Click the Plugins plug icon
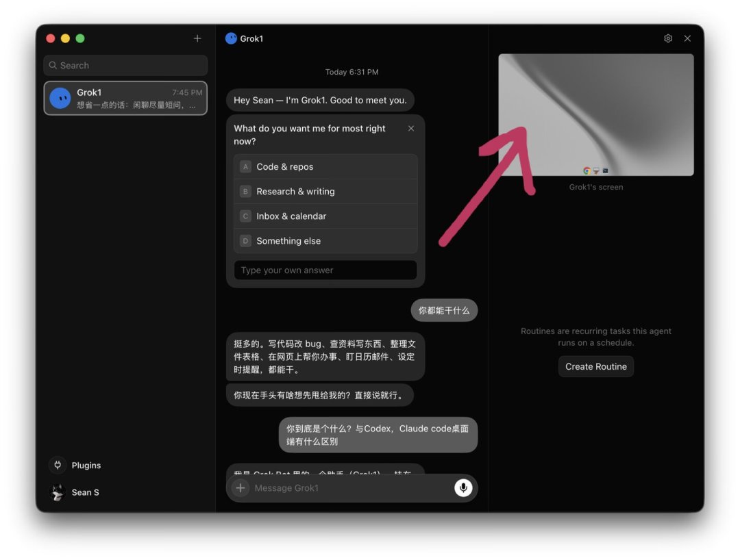This screenshot has height=560, width=740. [x=58, y=465]
